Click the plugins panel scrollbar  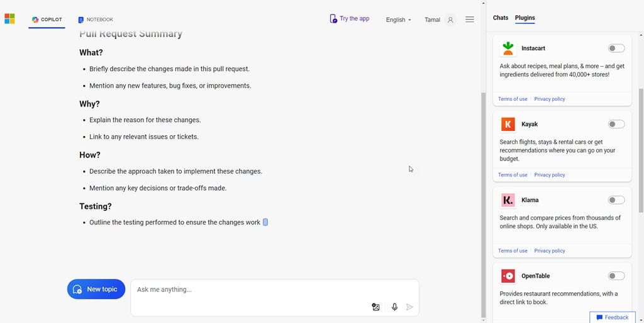coord(641,150)
